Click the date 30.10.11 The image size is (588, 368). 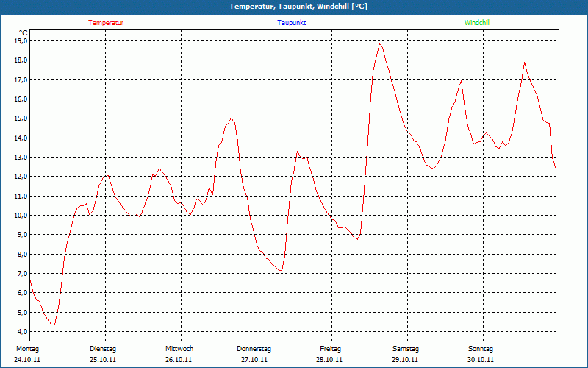point(481,360)
